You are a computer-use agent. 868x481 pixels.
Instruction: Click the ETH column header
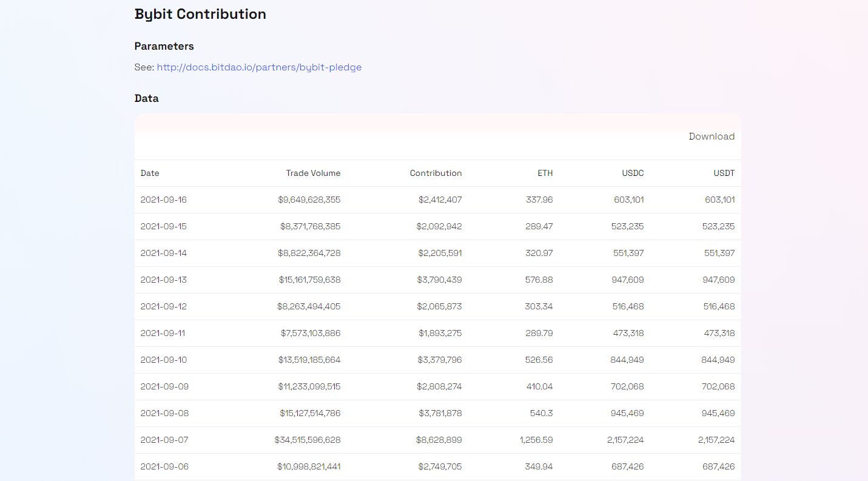pyautogui.click(x=545, y=173)
